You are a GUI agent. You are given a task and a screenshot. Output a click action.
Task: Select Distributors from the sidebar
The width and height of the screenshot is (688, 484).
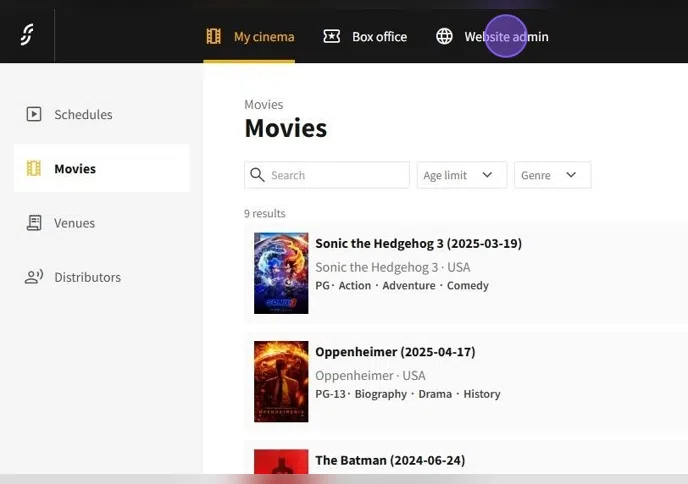tap(87, 277)
